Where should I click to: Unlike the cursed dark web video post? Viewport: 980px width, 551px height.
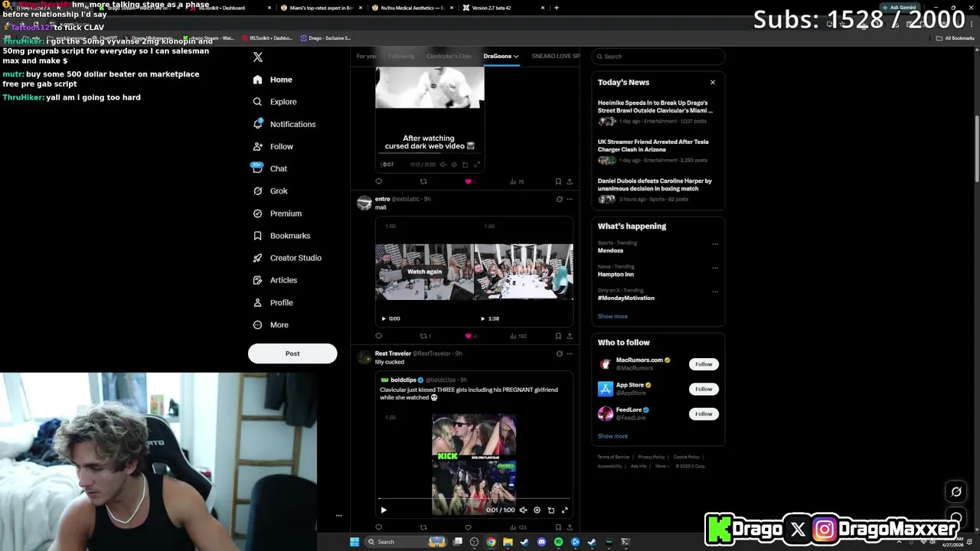click(469, 181)
